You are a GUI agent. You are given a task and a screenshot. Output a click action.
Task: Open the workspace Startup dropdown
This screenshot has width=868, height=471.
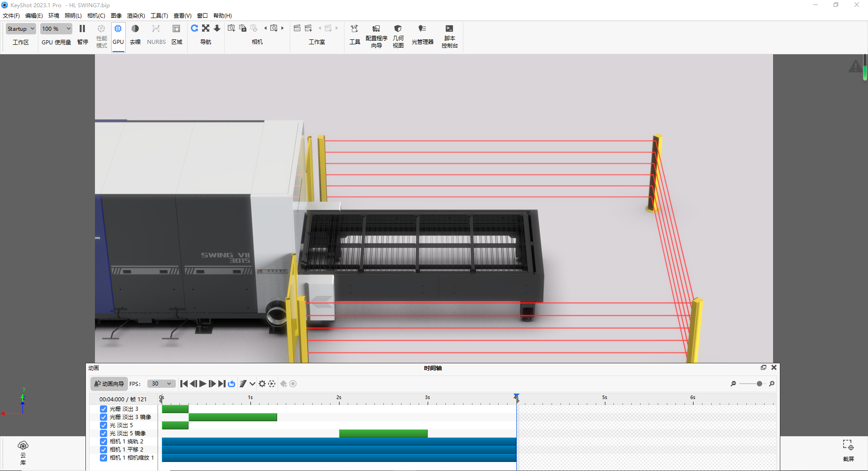20,29
